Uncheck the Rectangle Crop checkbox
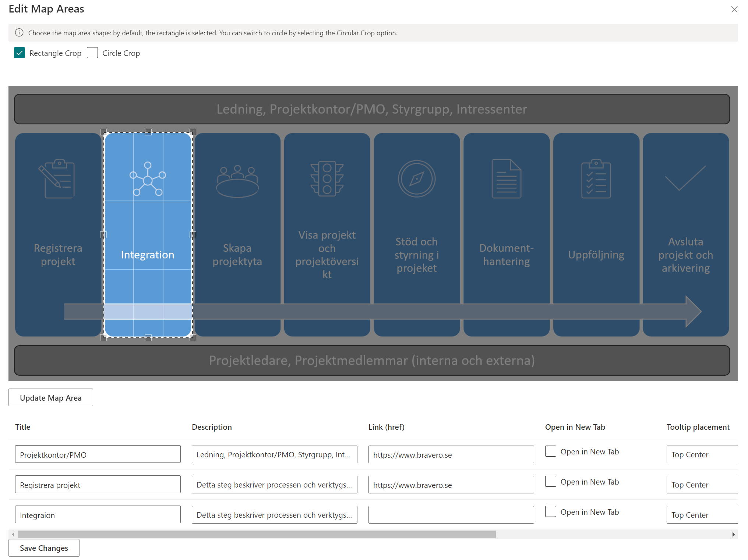The image size is (748, 560). 20,53
